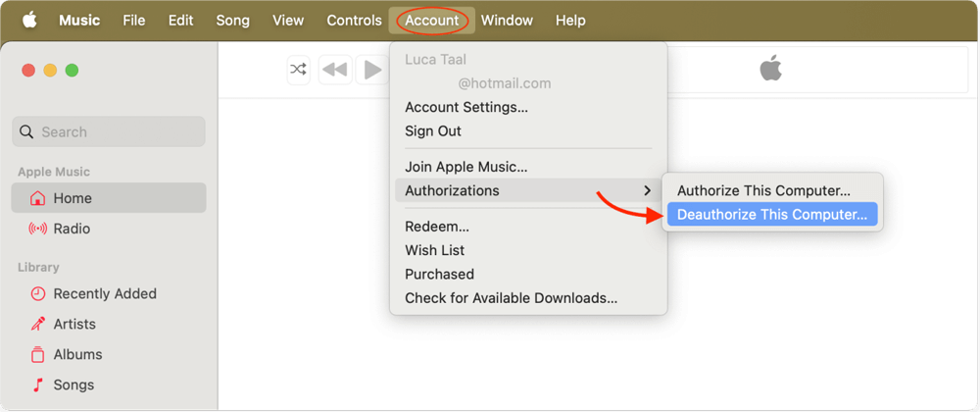Viewport: 980px width, 412px height.
Task: Open the Apple menu in the menu bar
Action: coord(29,20)
